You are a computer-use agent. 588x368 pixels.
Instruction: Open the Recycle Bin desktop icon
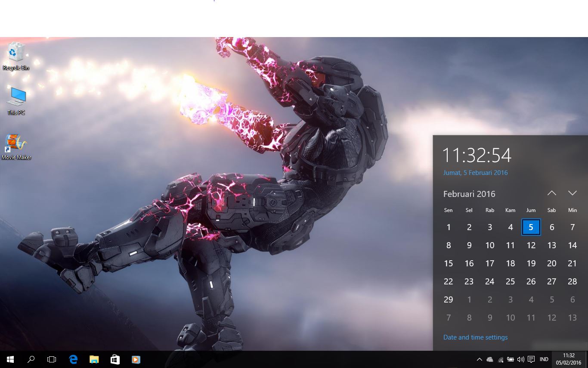point(16,56)
